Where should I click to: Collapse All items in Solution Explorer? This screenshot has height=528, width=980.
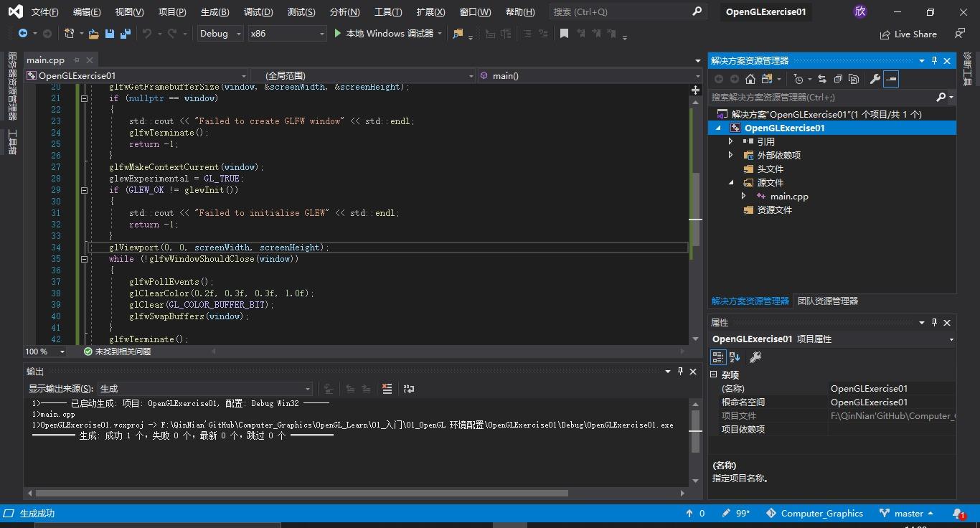(x=839, y=79)
